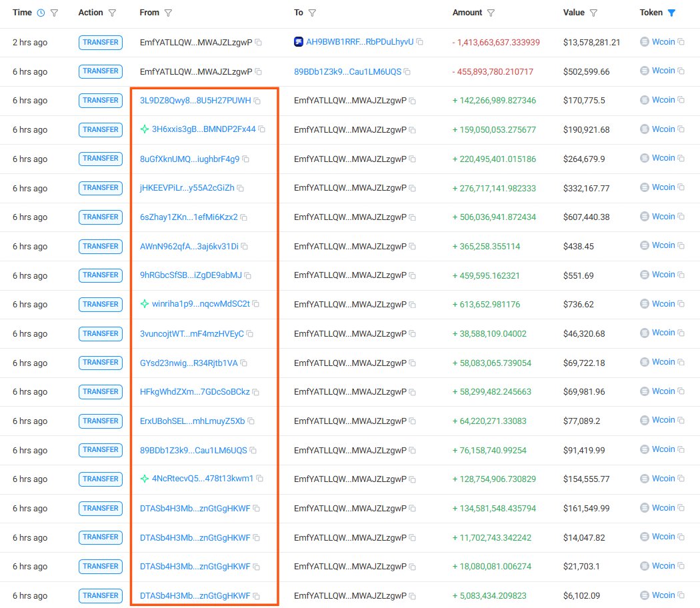Click green star icon beside 4NcRtecvQ5 address
Image resolution: width=700 pixels, height=608 pixels.
145,479
